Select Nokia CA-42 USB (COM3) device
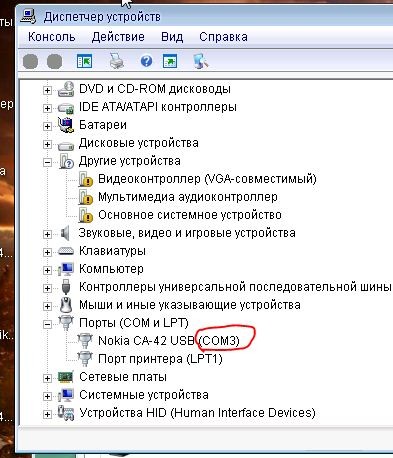 [169, 341]
